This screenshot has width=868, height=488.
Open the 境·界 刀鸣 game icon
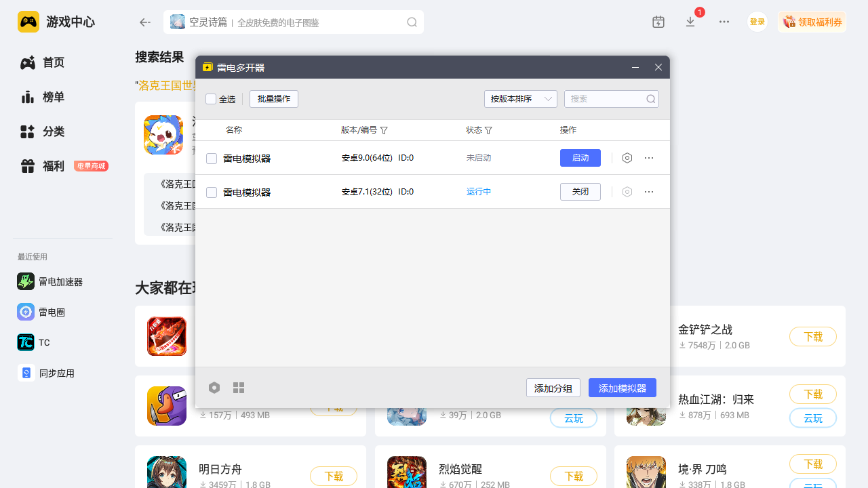click(x=646, y=472)
